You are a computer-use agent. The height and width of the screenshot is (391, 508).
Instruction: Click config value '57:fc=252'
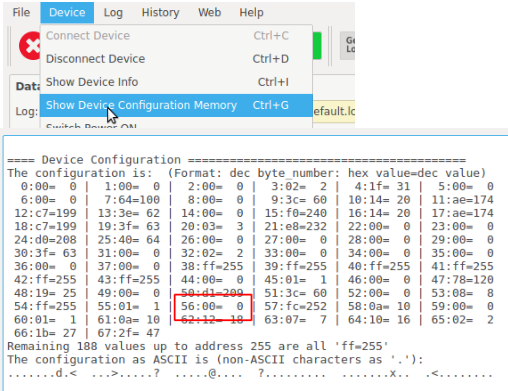296,306
